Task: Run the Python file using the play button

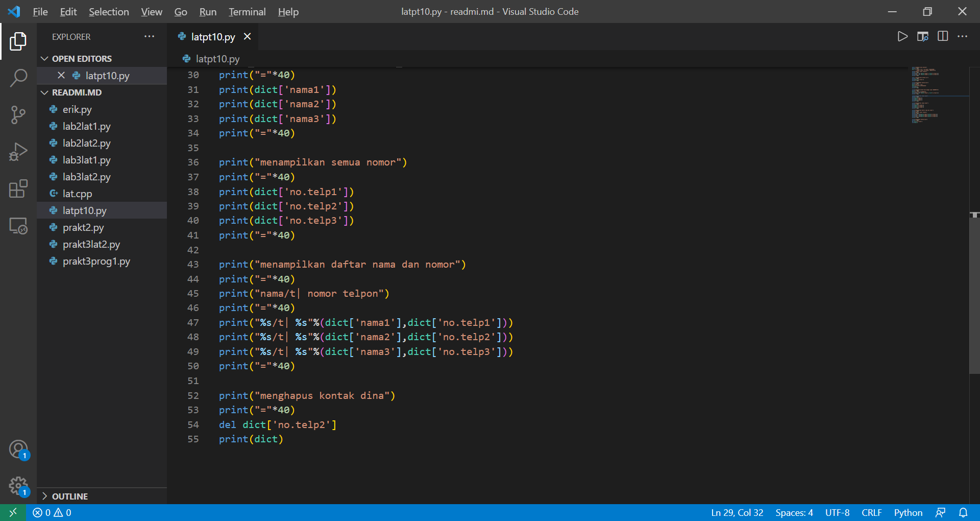Action: (x=903, y=36)
